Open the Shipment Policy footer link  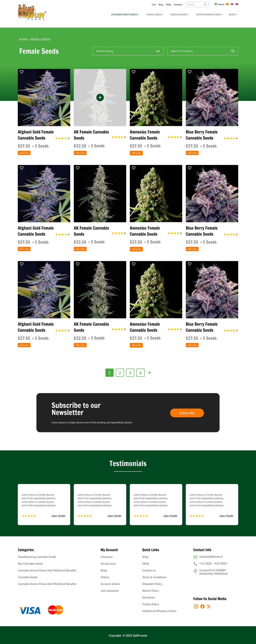pos(152,584)
